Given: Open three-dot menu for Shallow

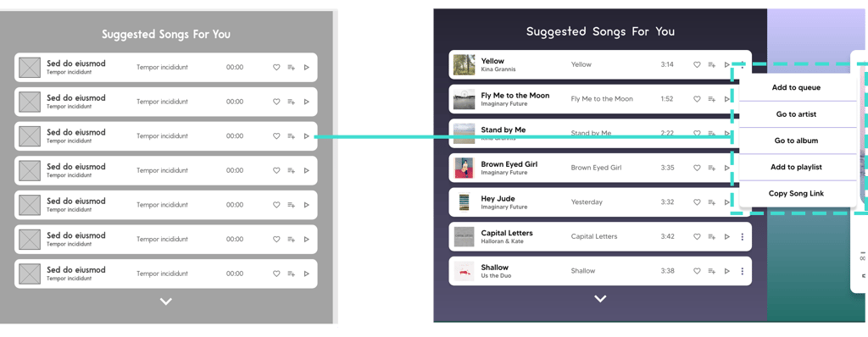Looking at the screenshot, I should point(743,271).
